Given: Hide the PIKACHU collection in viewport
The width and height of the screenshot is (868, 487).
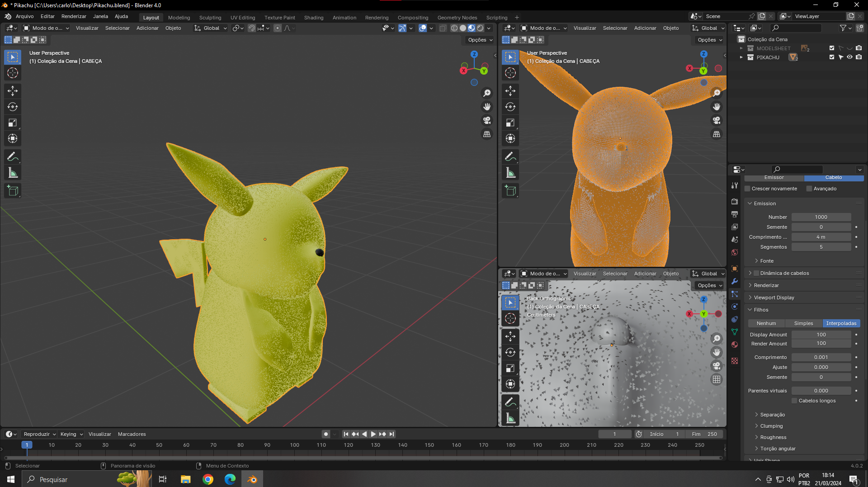Looking at the screenshot, I should pyautogui.click(x=849, y=57).
